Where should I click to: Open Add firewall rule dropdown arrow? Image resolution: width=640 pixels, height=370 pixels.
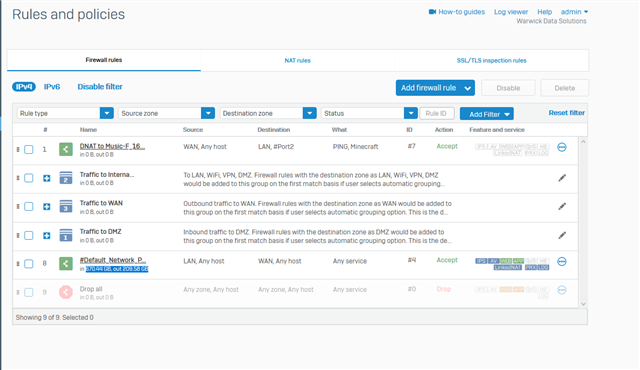point(468,88)
